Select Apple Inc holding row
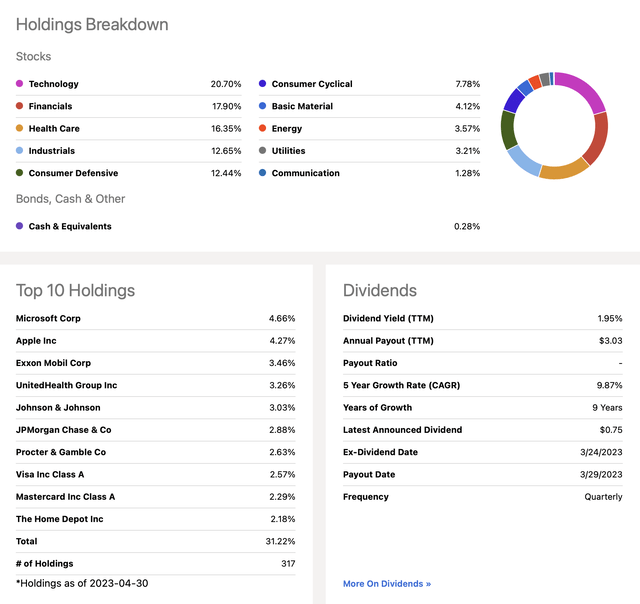 [x=156, y=341]
